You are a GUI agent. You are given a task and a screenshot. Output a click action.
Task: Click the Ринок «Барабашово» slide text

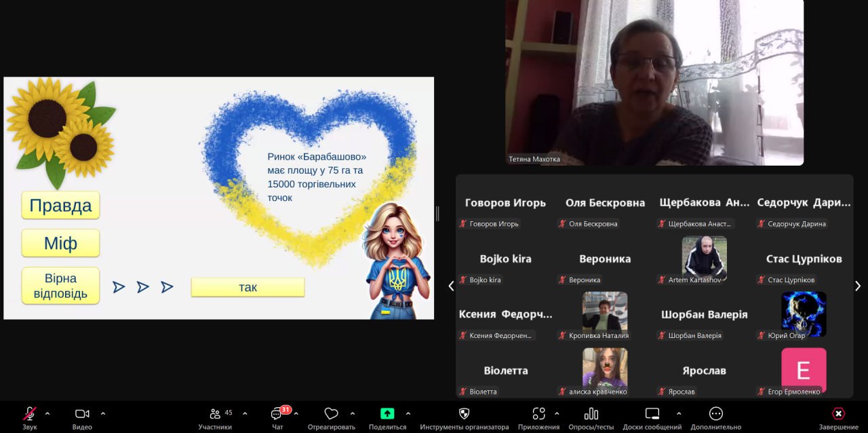tap(317, 177)
